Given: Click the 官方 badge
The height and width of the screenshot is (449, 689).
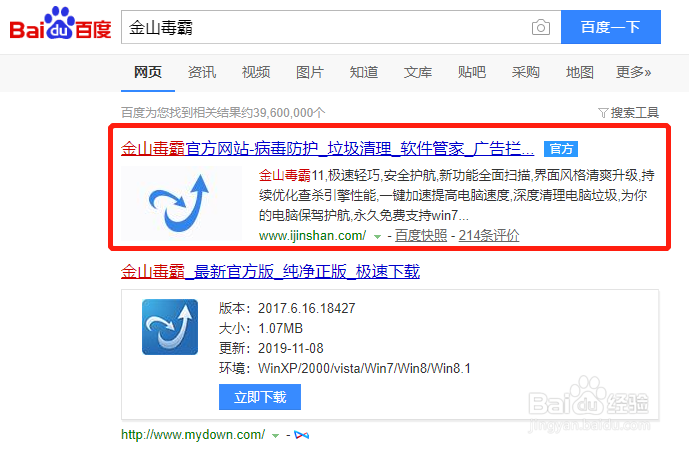Looking at the screenshot, I should [561, 149].
